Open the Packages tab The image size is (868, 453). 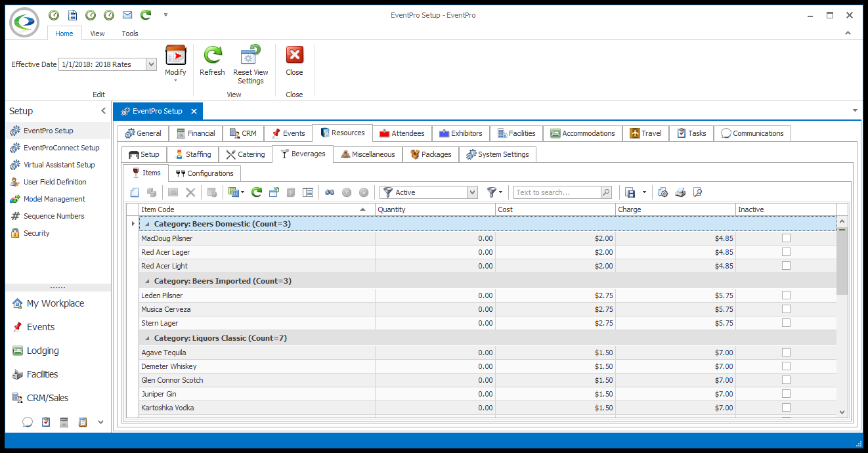(431, 154)
